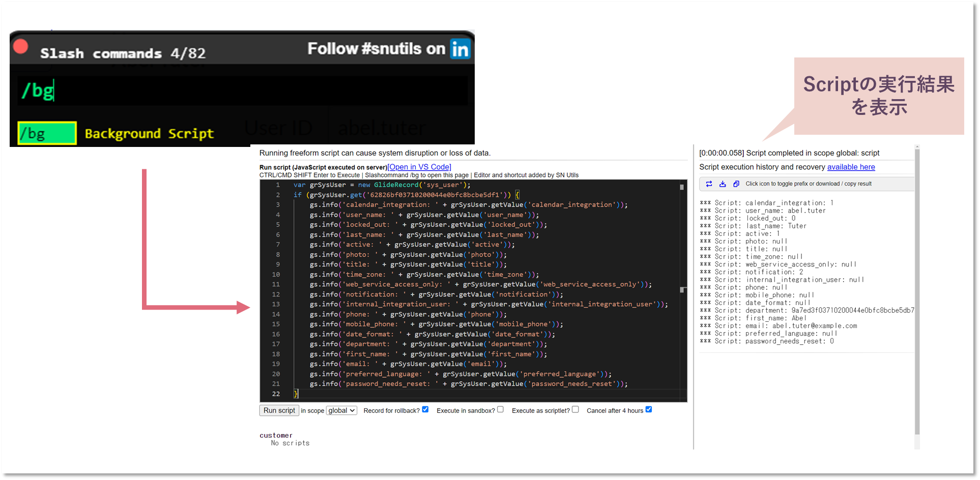
Task: Click the download result icon
Action: [723, 184]
